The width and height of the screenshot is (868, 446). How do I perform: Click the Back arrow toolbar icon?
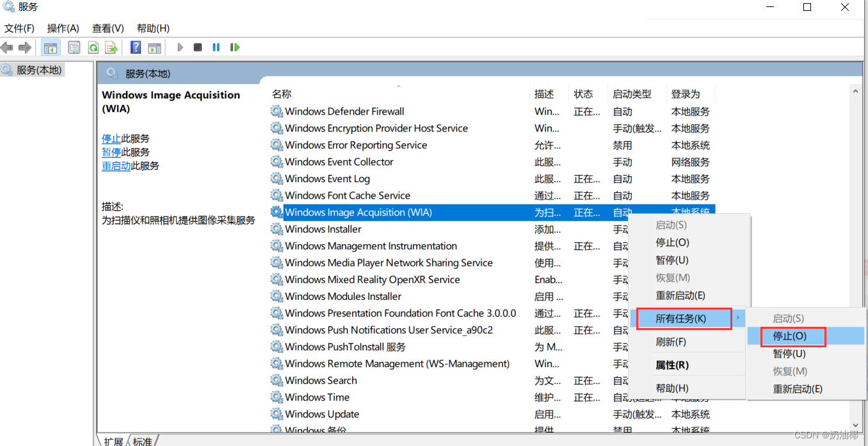[7, 47]
